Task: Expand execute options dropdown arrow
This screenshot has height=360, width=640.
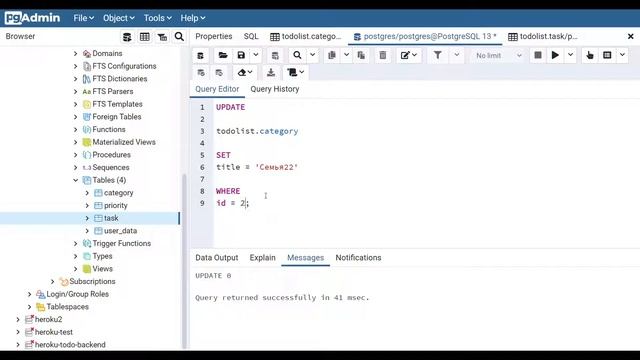Action: pyautogui.click(x=570, y=55)
